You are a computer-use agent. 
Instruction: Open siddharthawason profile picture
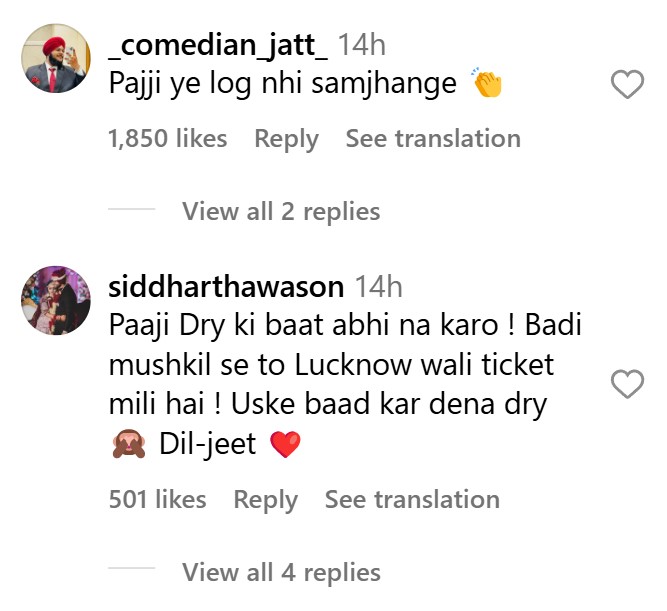[56, 300]
